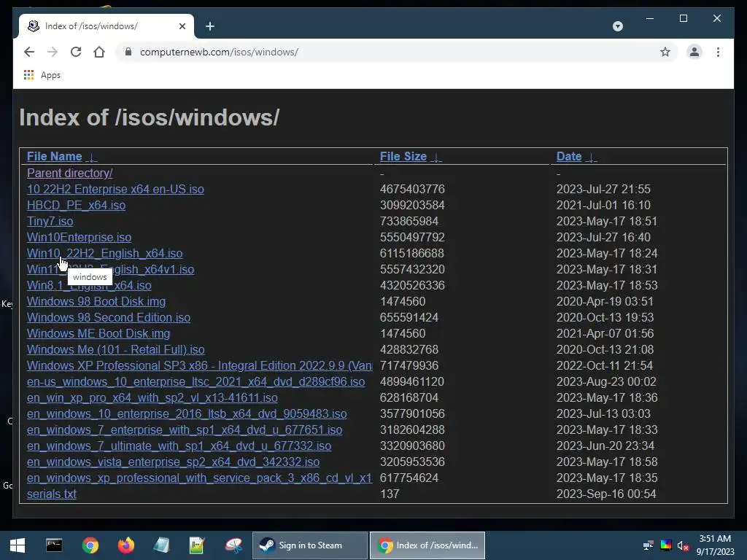Click file size 733865984
This screenshot has height=560, width=747.
point(409,221)
